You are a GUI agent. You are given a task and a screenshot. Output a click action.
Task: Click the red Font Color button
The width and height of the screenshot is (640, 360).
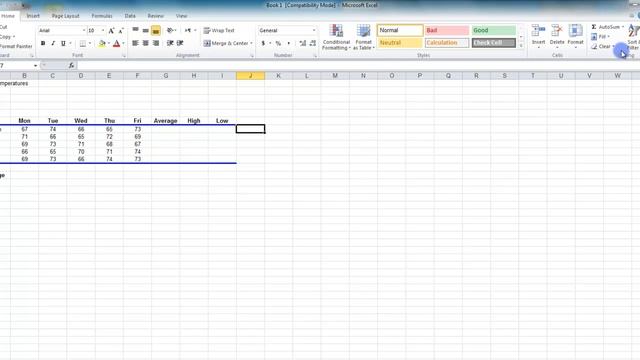pyautogui.click(x=117, y=43)
